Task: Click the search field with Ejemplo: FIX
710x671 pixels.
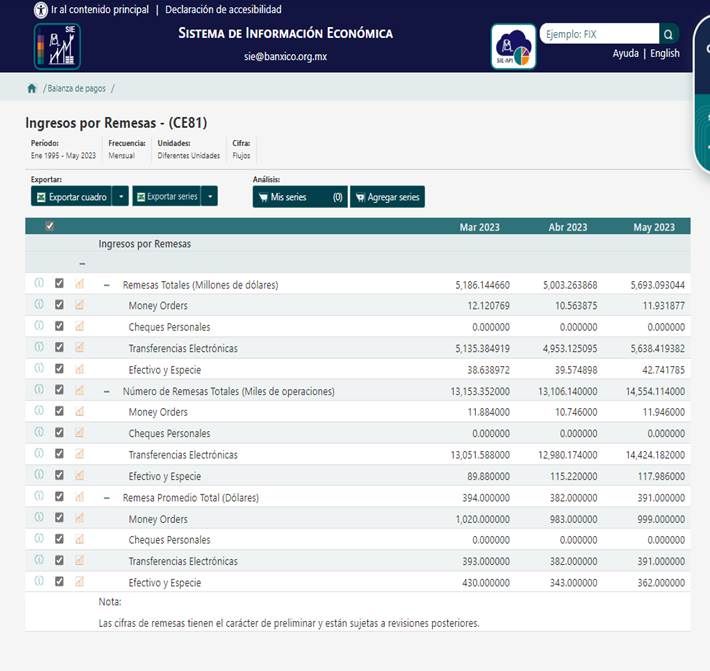Action: 598,34
